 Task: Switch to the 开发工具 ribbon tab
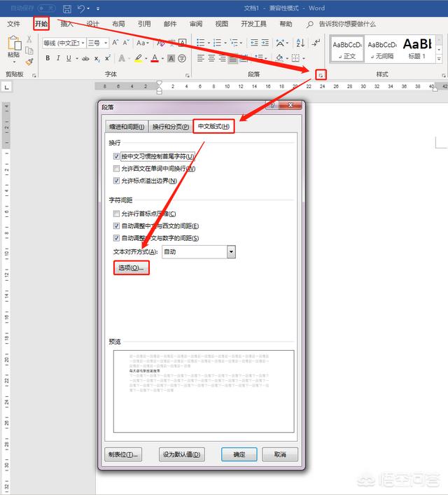(253, 24)
